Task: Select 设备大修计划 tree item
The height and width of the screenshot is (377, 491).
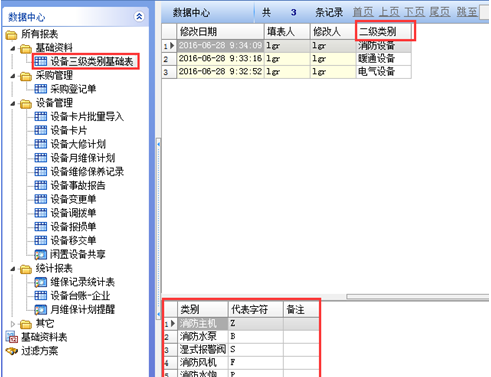Action: (x=78, y=144)
